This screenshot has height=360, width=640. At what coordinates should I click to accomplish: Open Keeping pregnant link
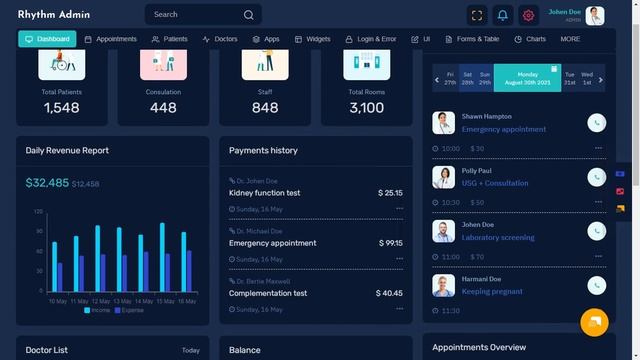click(492, 291)
